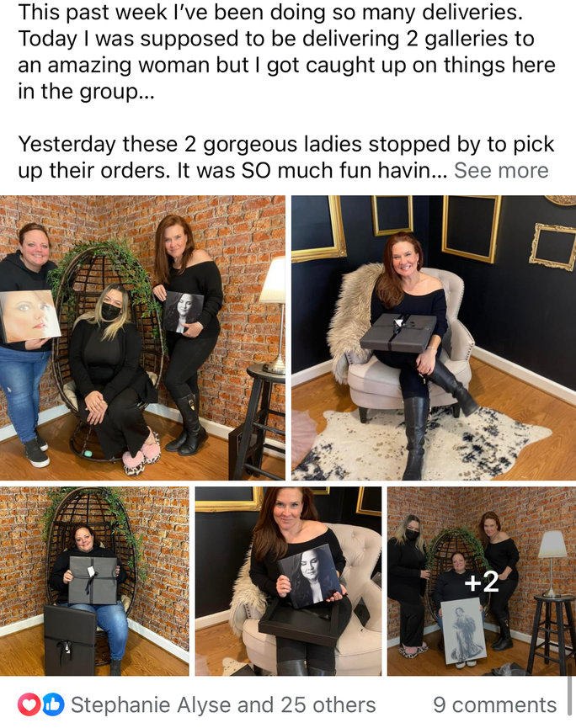Click the black box standing on floor by egg chair
Image resolution: width=576 pixels, height=728 pixels.
point(70,640)
